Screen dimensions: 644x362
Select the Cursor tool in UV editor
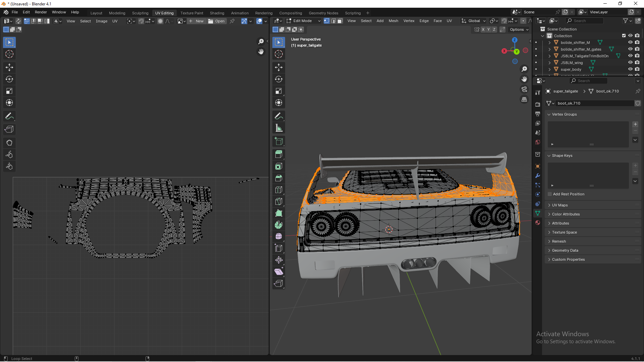(9, 54)
